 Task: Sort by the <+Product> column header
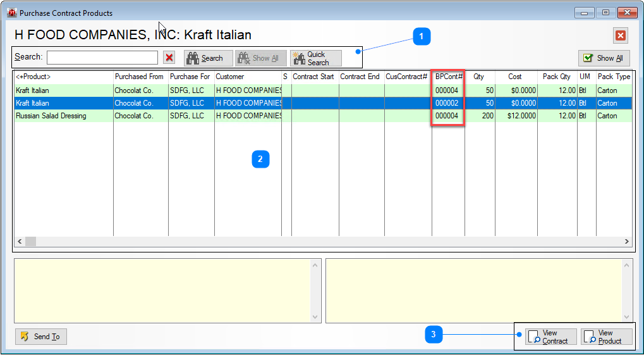64,77
